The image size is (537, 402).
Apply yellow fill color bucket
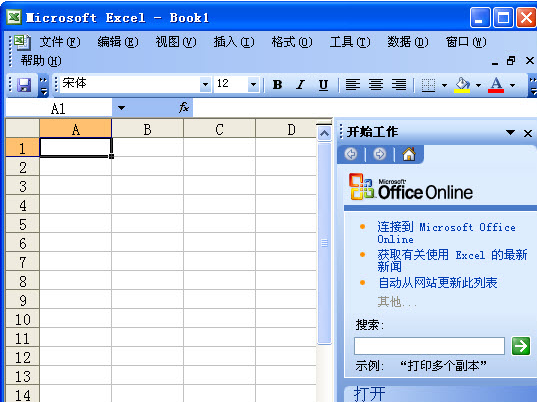coord(462,85)
